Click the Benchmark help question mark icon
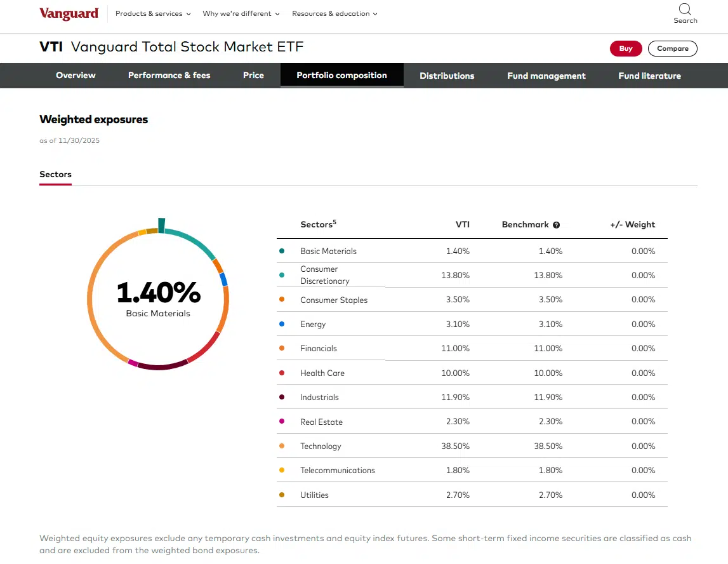The height and width of the screenshot is (564, 728). (x=556, y=225)
